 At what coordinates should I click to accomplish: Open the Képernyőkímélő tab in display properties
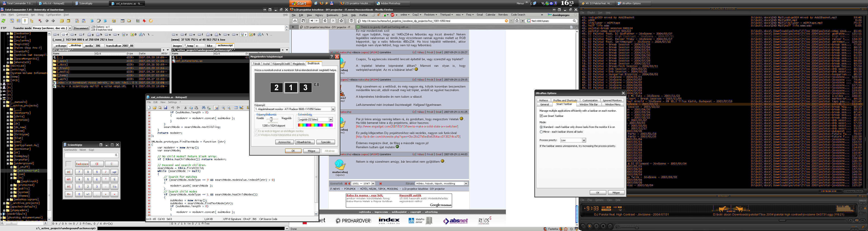[x=281, y=64]
